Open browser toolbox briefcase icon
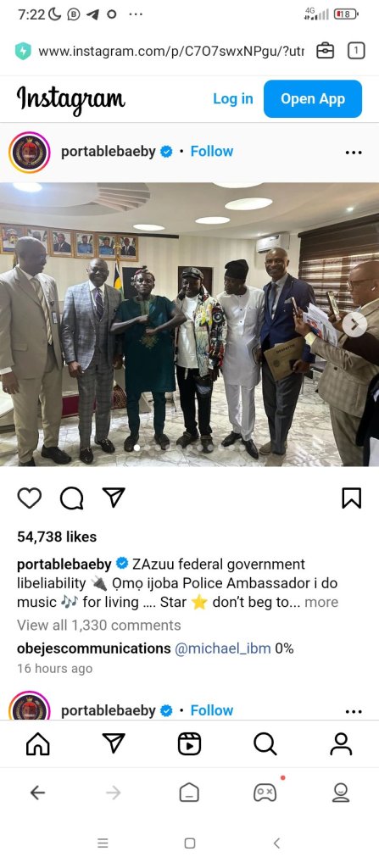379x868 pixels. click(x=325, y=52)
